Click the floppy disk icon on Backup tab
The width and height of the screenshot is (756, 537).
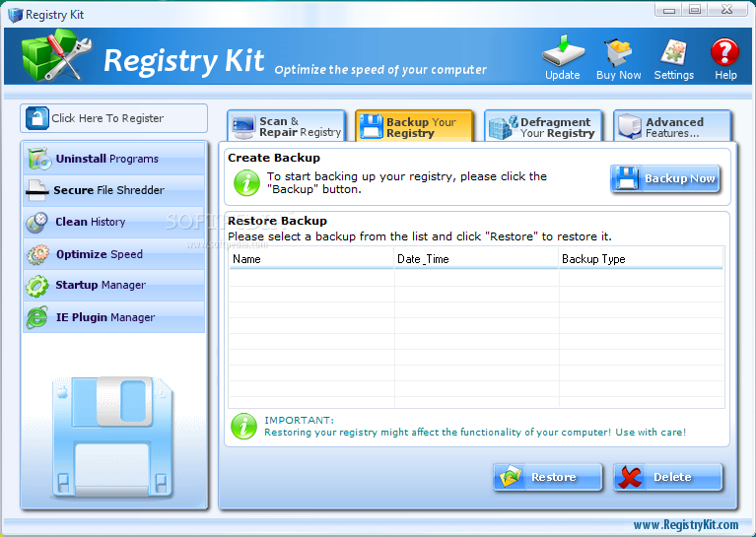(x=372, y=126)
